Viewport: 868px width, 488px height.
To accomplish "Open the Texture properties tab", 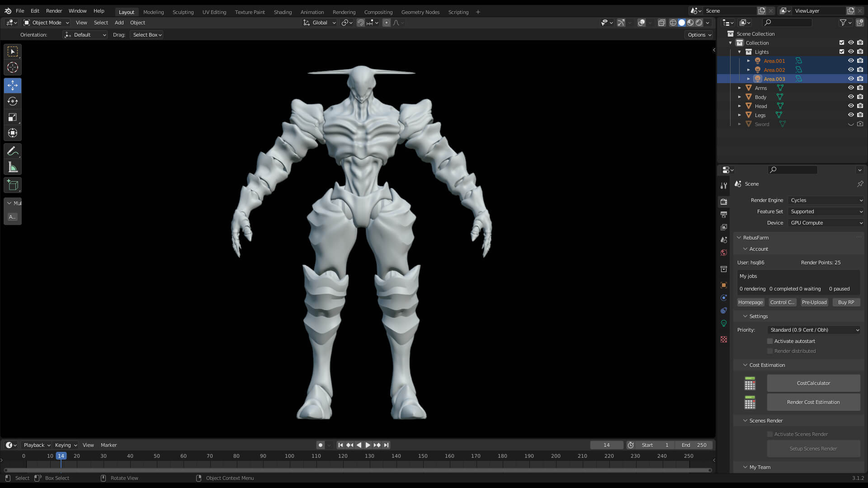I will [x=724, y=339].
